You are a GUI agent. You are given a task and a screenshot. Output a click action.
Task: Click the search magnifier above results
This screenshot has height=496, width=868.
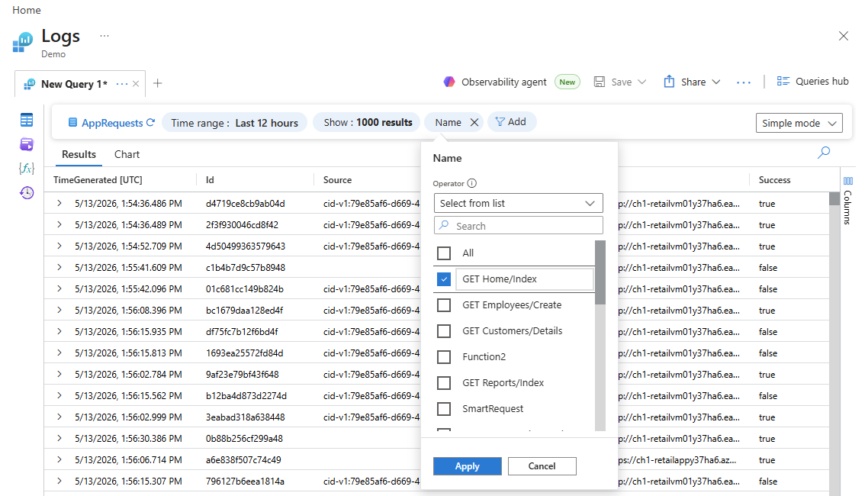pyautogui.click(x=824, y=152)
